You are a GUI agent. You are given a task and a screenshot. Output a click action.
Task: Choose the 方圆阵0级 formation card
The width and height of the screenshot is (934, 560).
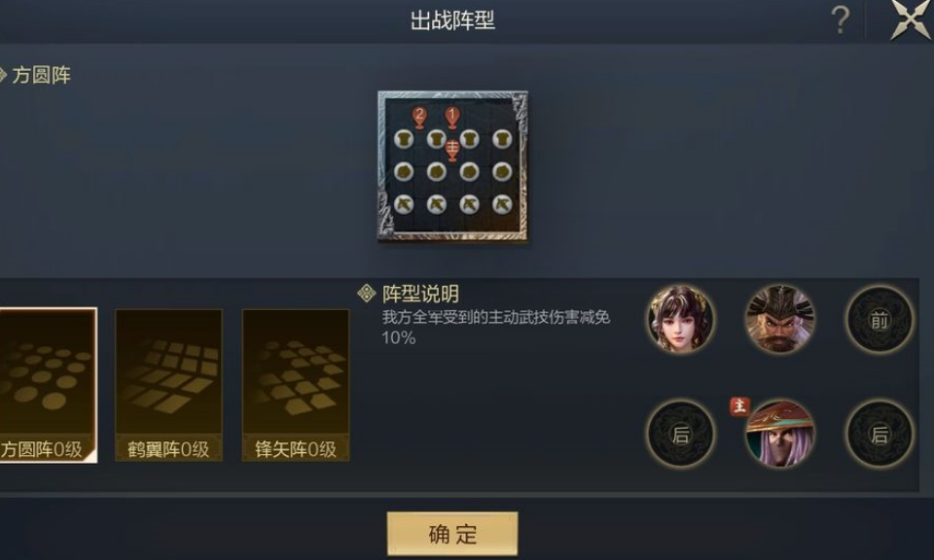click(x=48, y=384)
